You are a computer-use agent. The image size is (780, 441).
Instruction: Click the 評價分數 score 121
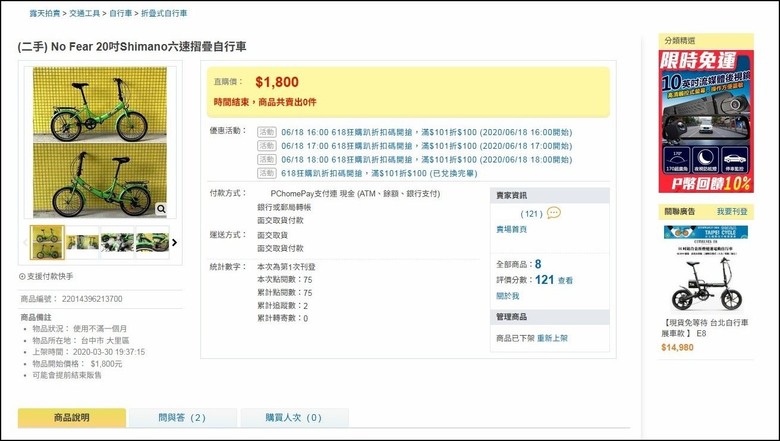click(545, 280)
